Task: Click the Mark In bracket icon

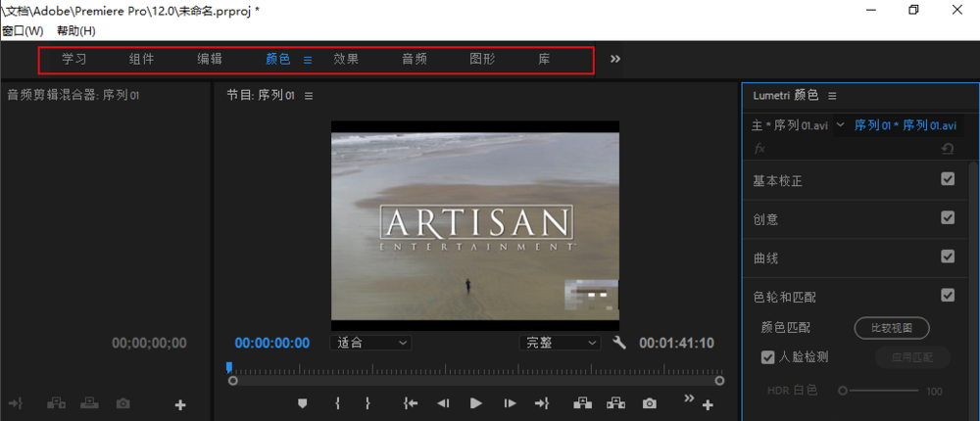Action: click(337, 402)
